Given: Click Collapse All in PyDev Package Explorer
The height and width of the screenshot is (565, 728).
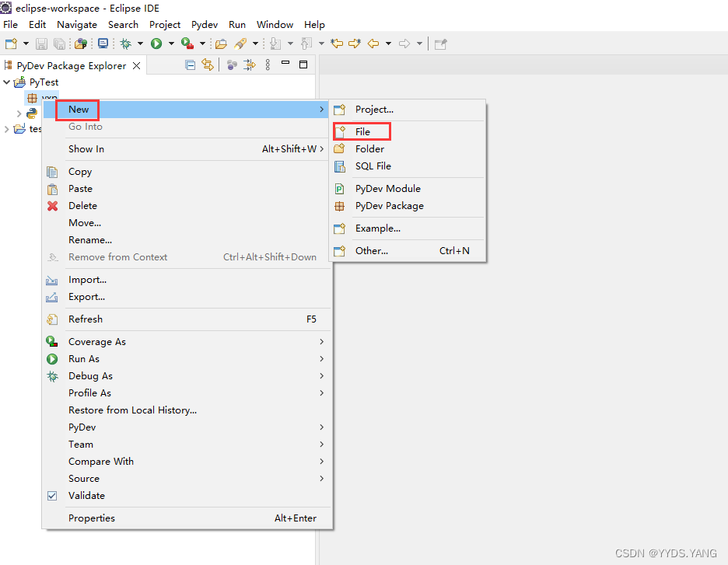Looking at the screenshot, I should tap(190, 65).
